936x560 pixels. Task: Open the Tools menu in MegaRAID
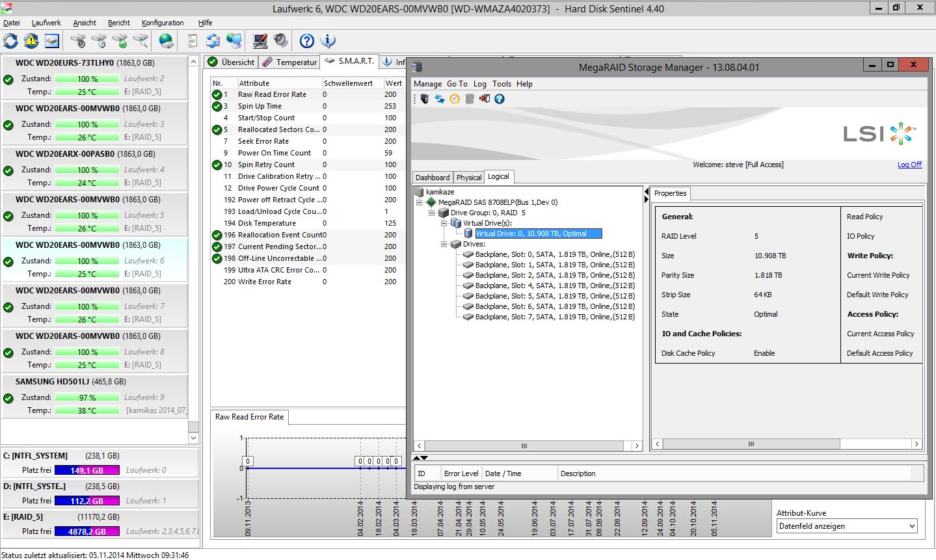coord(501,84)
